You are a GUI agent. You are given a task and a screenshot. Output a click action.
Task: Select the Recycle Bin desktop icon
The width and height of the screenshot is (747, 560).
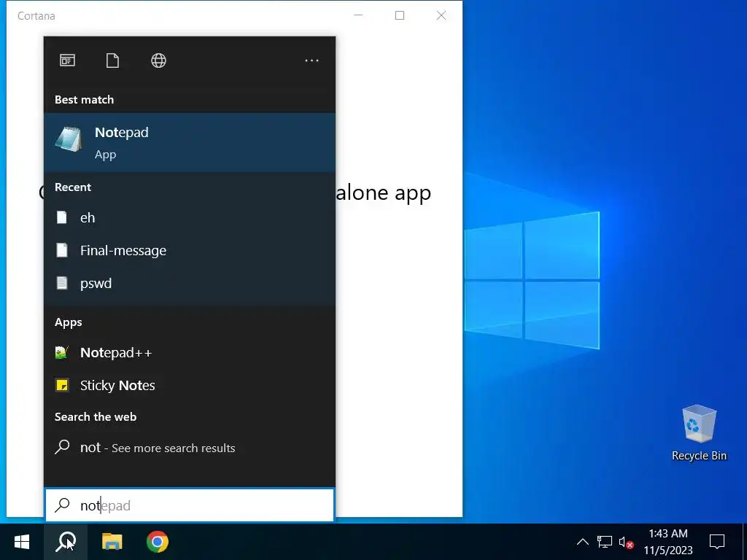699,432
